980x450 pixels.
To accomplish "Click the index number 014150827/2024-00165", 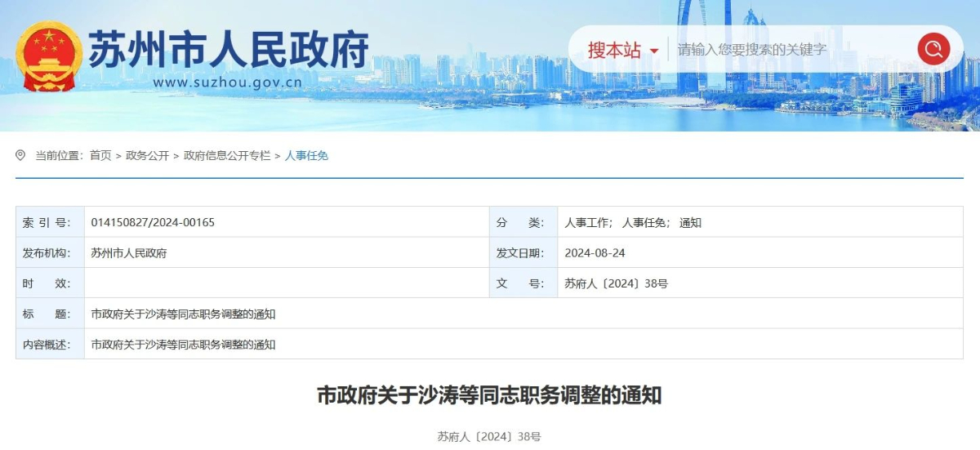I will coord(153,222).
